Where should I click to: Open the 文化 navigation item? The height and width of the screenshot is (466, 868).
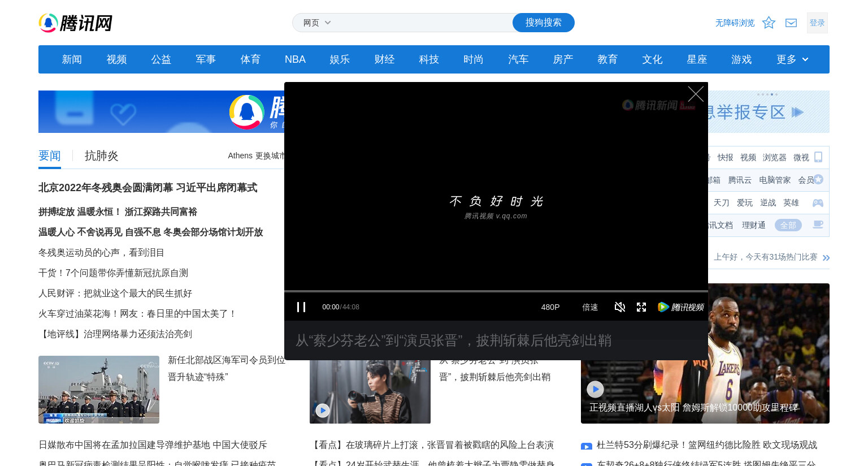652,59
